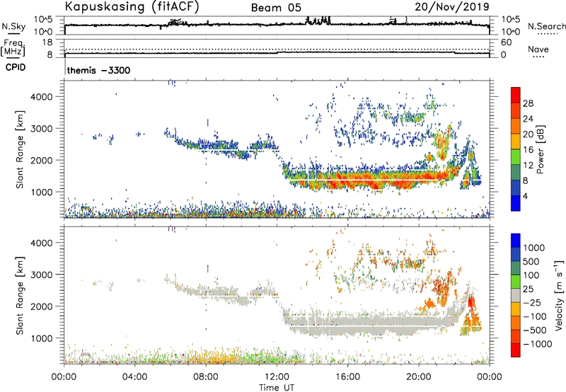Click the left '10^5' noise axis value
Image resolution: width=566 pixels, height=392 pixels.
click(x=43, y=19)
